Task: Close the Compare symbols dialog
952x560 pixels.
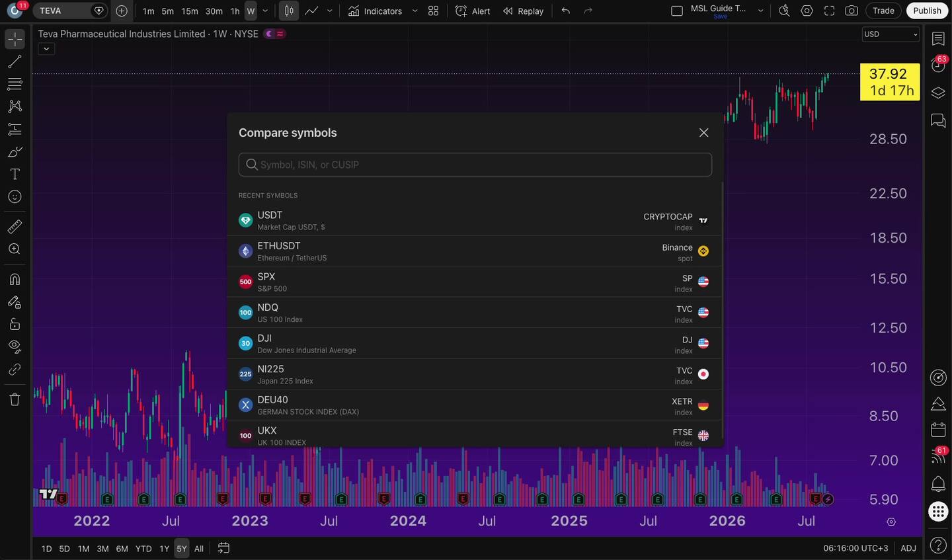Action: (x=704, y=133)
